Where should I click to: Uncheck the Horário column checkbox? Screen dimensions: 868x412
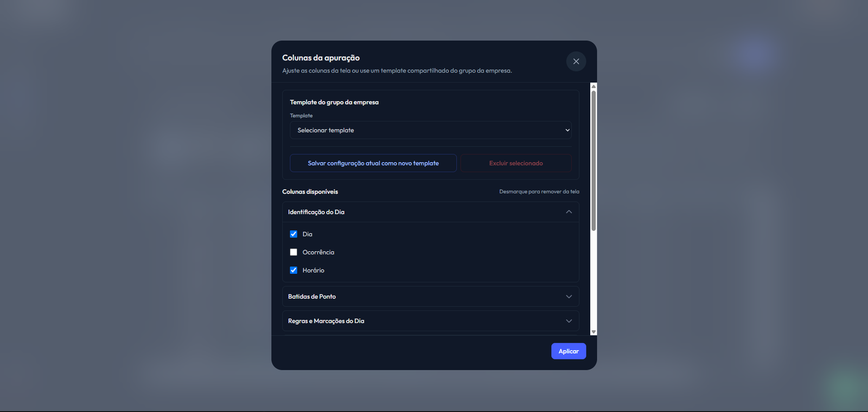point(293,270)
